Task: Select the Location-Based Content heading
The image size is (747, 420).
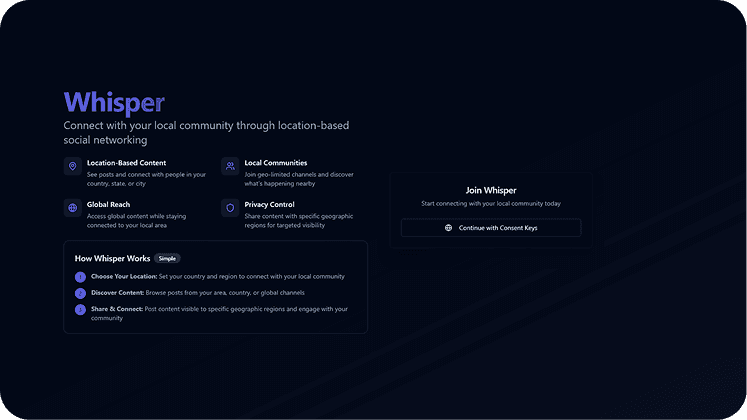Action: pos(126,162)
